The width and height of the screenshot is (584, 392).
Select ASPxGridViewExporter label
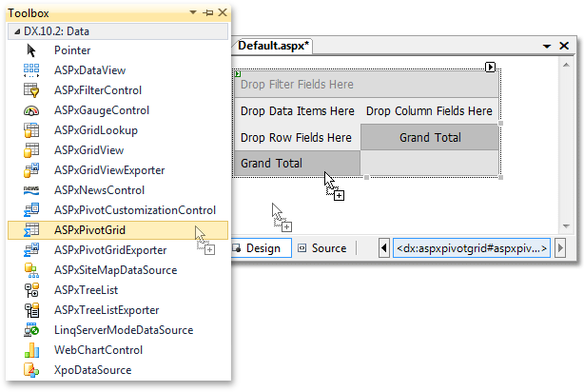109,170
